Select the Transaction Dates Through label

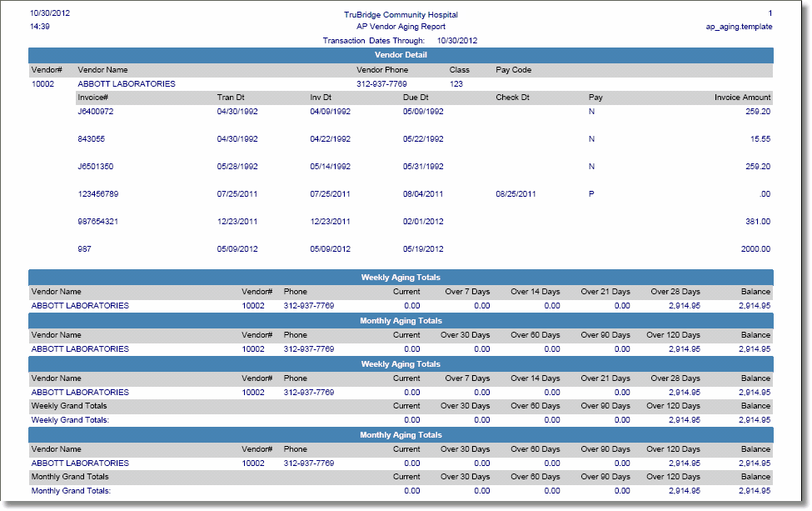373,40
